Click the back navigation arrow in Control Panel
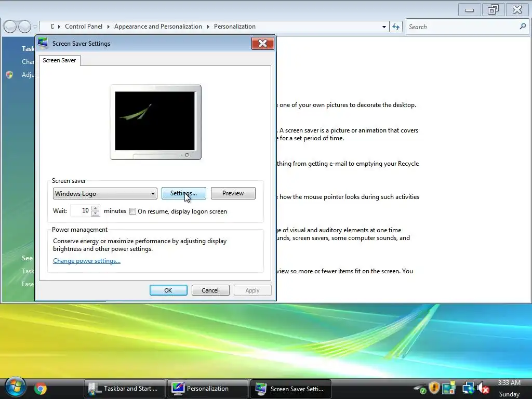 click(x=10, y=26)
